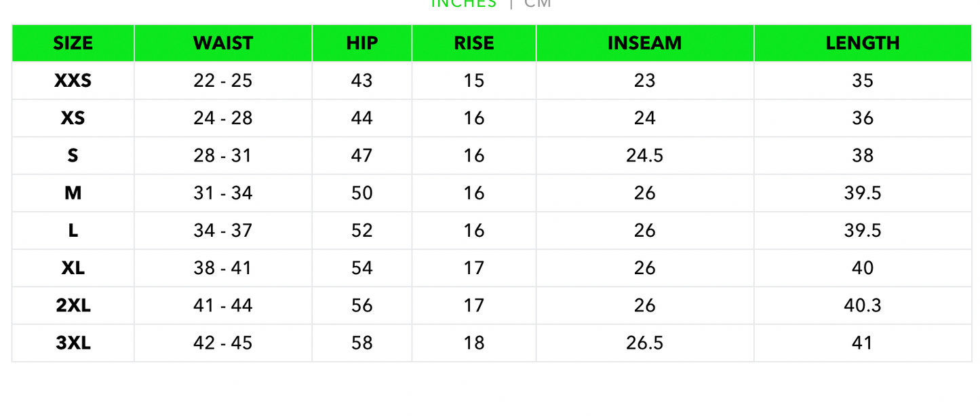Click the LENGTH column header
This screenshot has width=980, height=416.
(862, 43)
